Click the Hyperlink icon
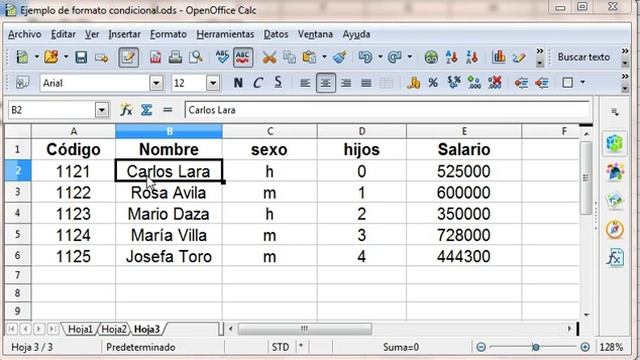 pyautogui.click(x=431, y=58)
